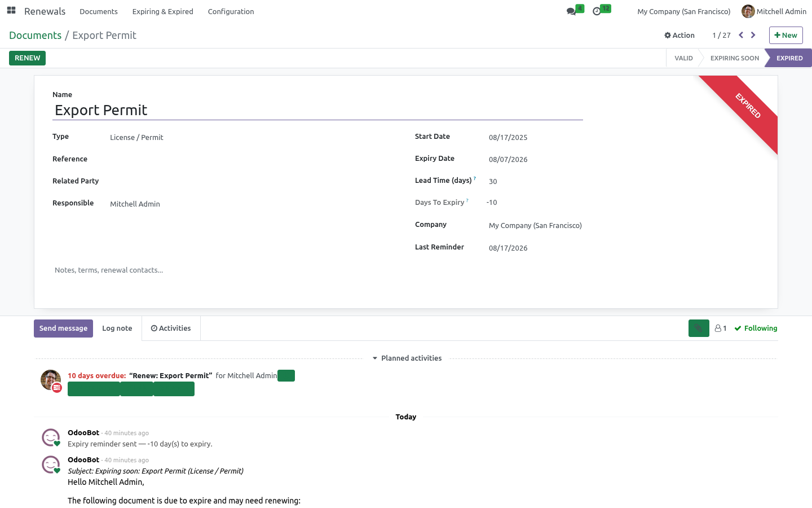
Task: Set status to EXPIRING SOON
Action: [734, 58]
